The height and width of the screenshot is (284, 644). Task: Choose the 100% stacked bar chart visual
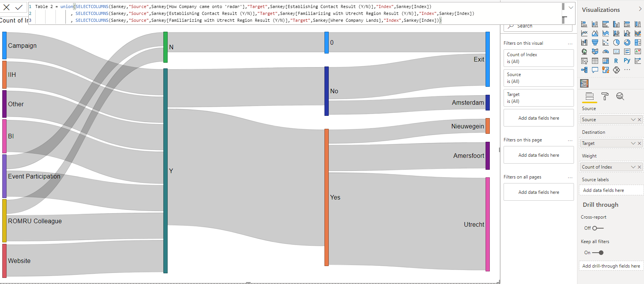[x=627, y=24]
